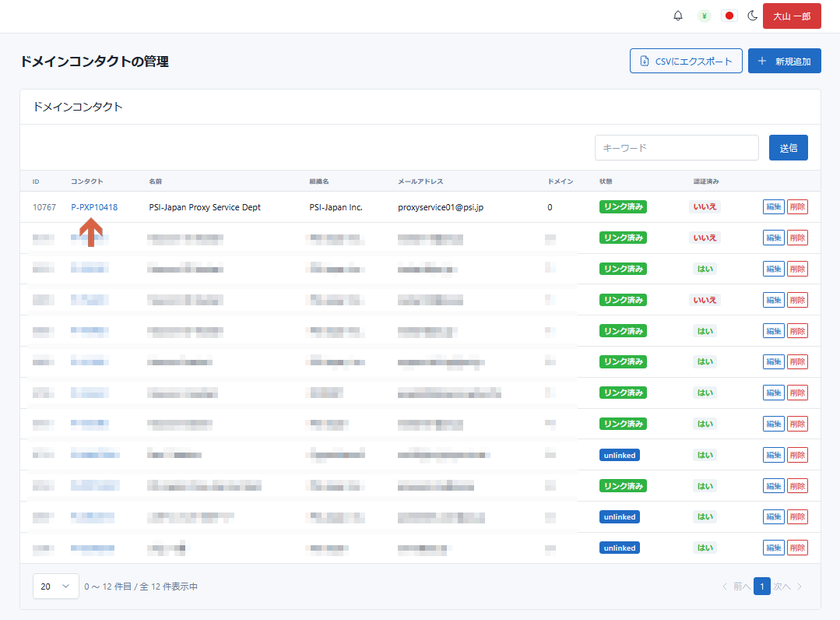Click the CSVにエクスポート button
This screenshot has width=840, height=620.
pyautogui.click(x=686, y=61)
